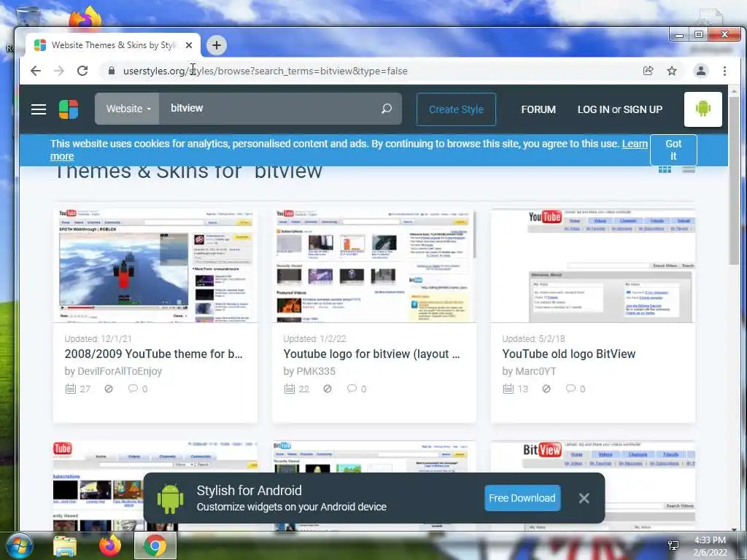Viewport: 747px width, 560px height.
Task: Click no-rating circle icon on Marc0YT card
Action: (546, 389)
